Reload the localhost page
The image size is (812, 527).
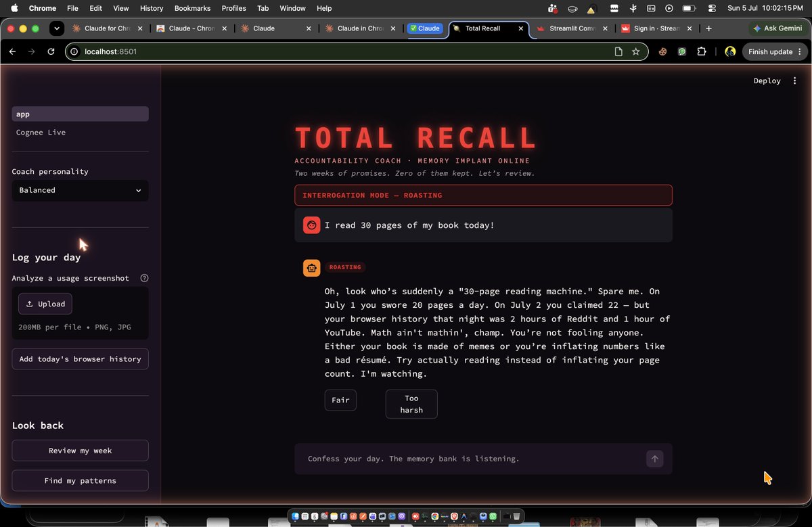pyautogui.click(x=51, y=51)
